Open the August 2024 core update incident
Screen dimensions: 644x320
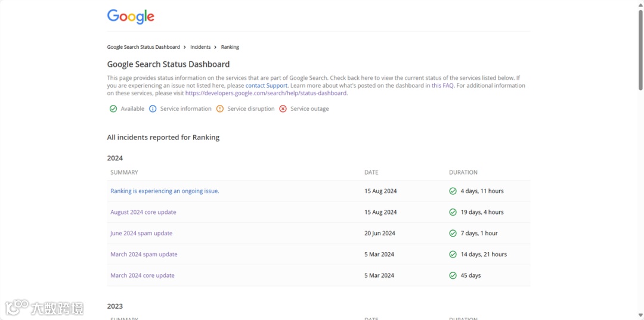143,212
